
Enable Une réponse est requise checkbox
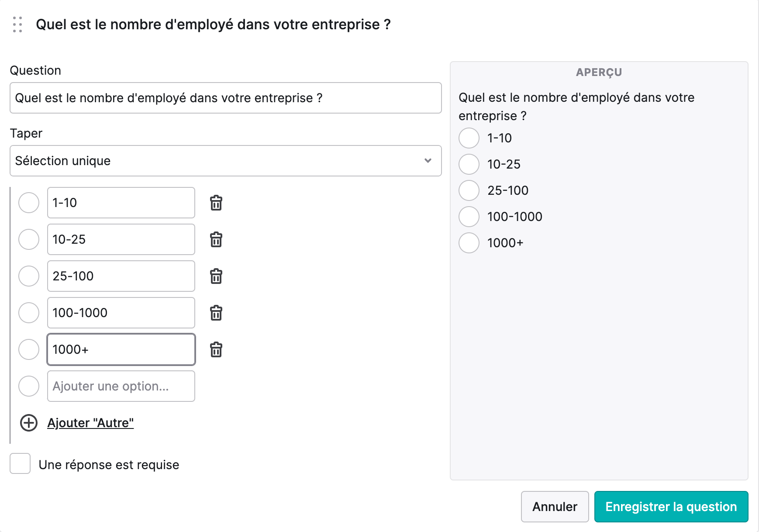pos(20,463)
